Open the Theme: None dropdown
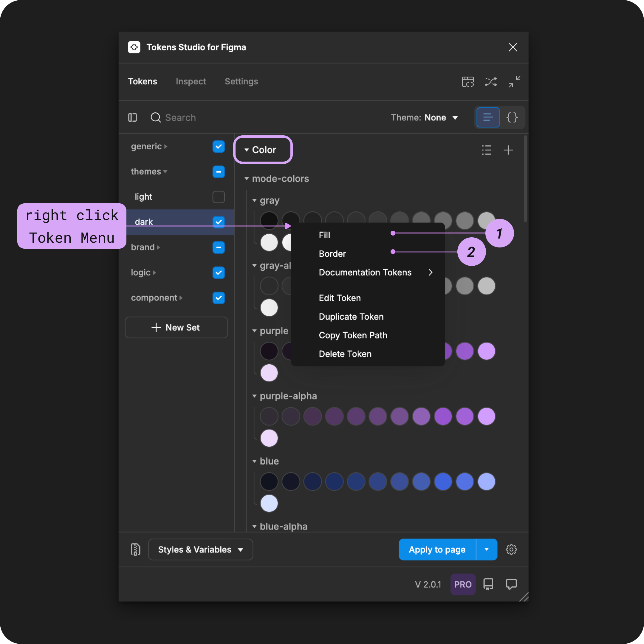Viewport: 644px width, 644px height. (x=424, y=117)
